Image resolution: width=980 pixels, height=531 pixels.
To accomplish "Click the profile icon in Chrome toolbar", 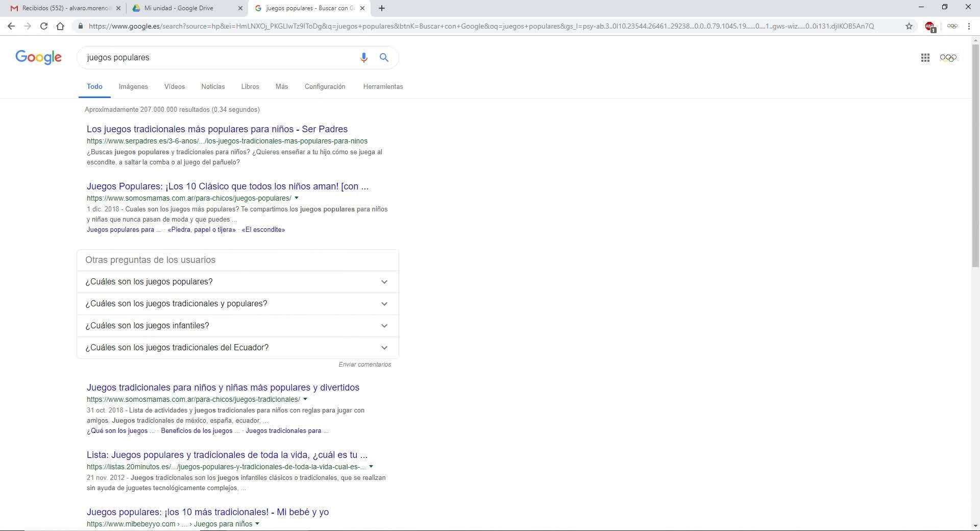I will (x=952, y=26).
